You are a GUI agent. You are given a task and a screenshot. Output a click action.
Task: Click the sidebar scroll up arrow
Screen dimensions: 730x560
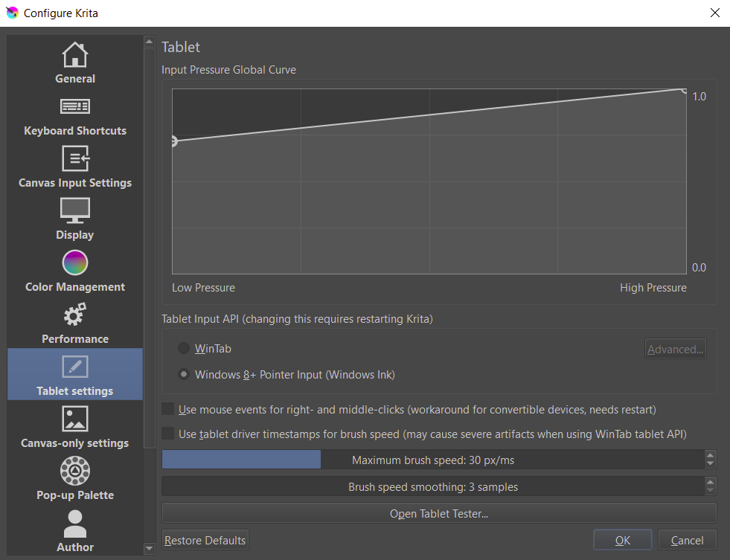[x=150, y=42]
